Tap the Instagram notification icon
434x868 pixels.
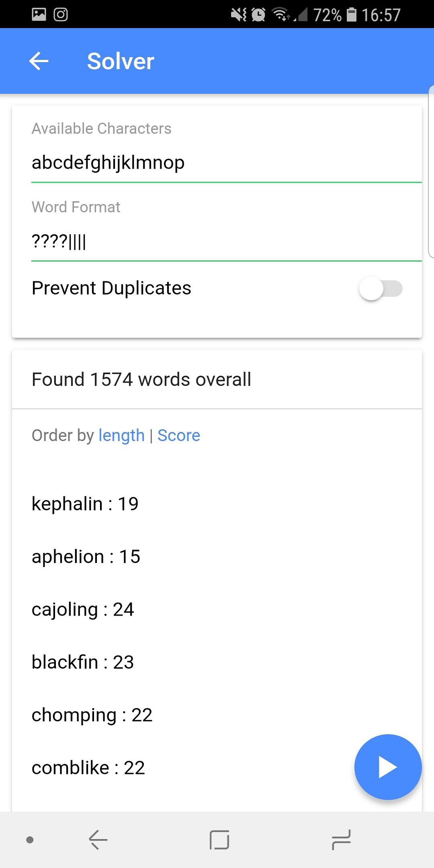[61, 15]
